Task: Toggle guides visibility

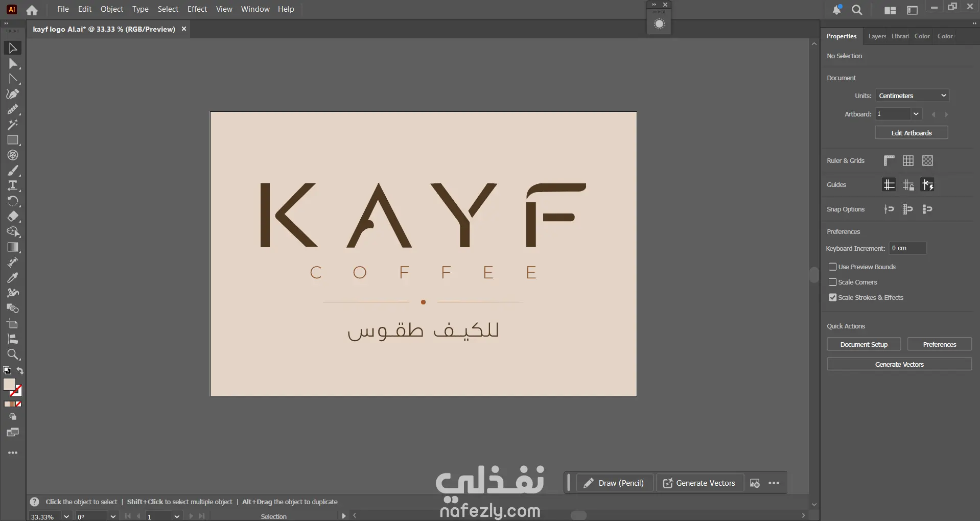Action: point(889,185)
